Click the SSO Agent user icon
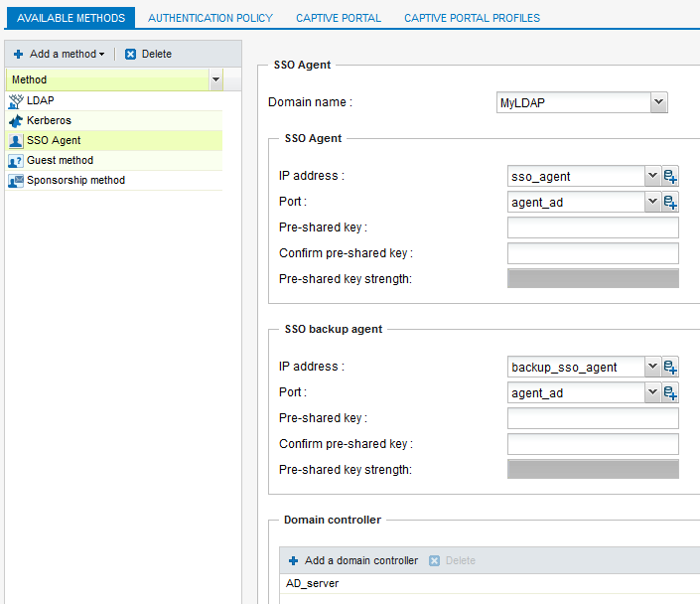 pyautogui.click(x=16, y=141)
